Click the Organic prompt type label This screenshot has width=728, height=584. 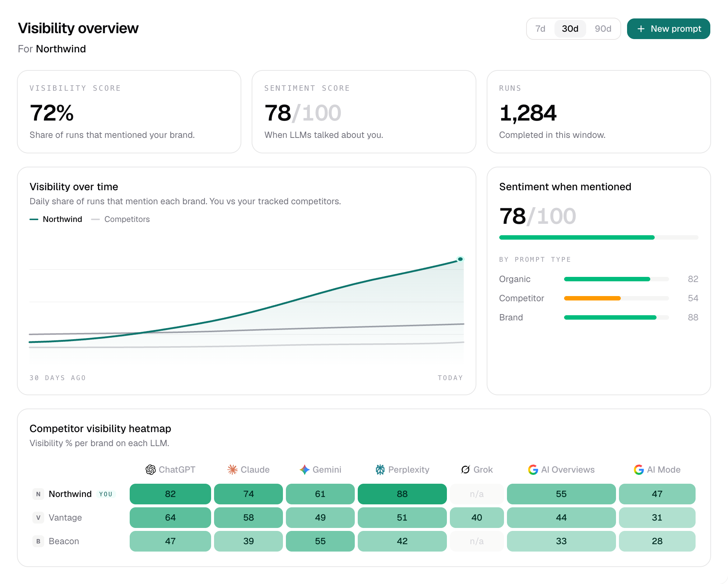tap(515, 279)
